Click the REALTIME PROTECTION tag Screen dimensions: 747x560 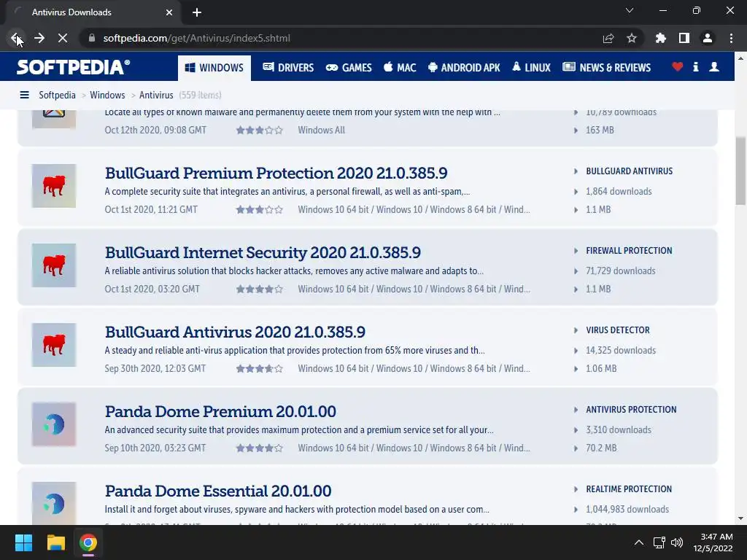pyautogui.click(x=629, y=489)
